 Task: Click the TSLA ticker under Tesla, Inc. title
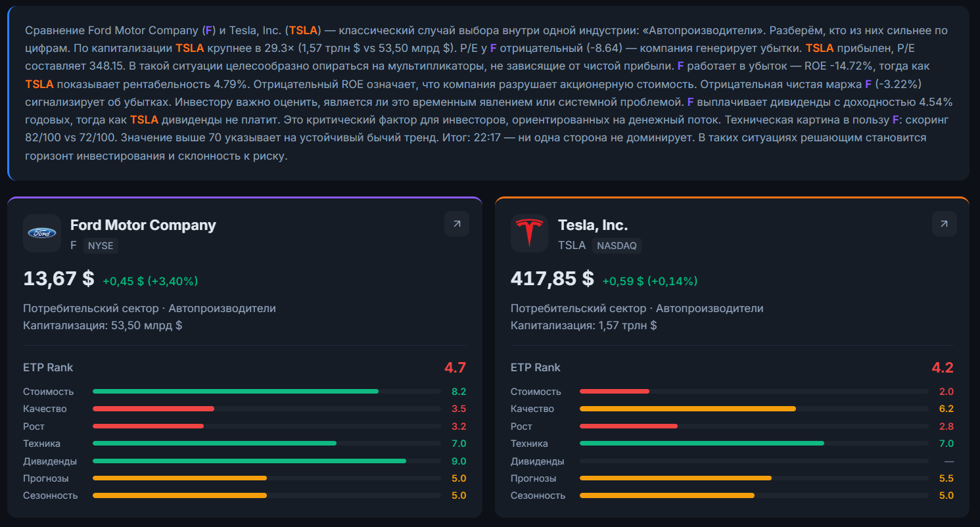click(572, 245)
